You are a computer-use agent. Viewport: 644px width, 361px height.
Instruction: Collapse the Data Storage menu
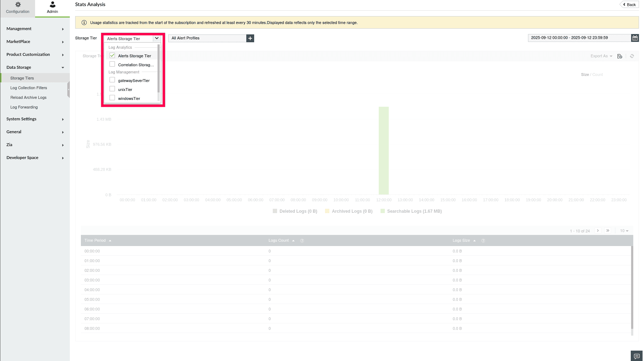tap(35, 67)
